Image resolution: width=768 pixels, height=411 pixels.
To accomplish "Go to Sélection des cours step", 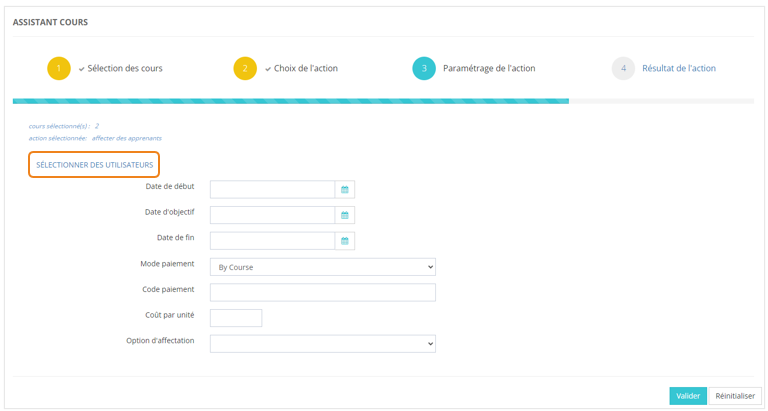I will (x=124, y=69).
